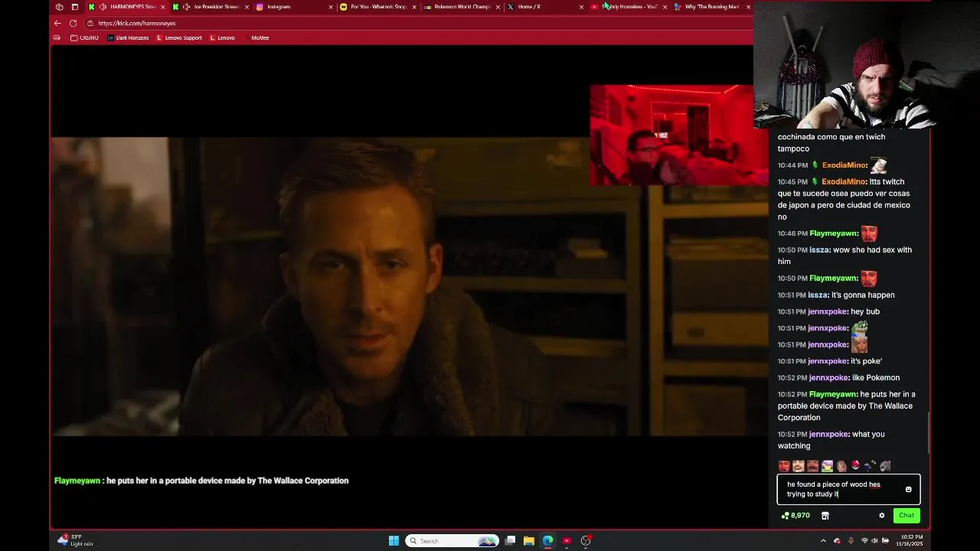Send message with the green Chat button
980x551 pixels.
[x=906, y=516]
